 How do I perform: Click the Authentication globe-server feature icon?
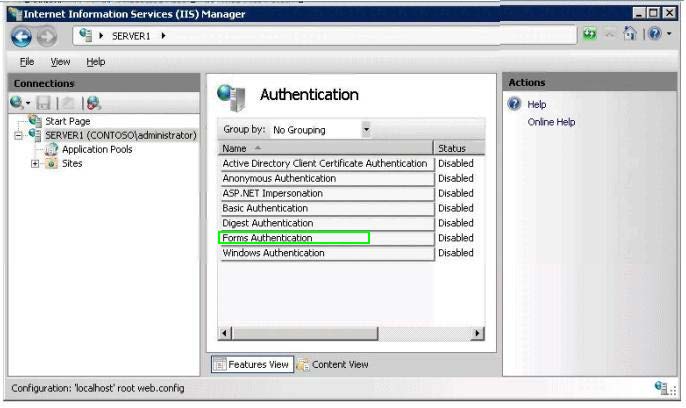[231, 98]
